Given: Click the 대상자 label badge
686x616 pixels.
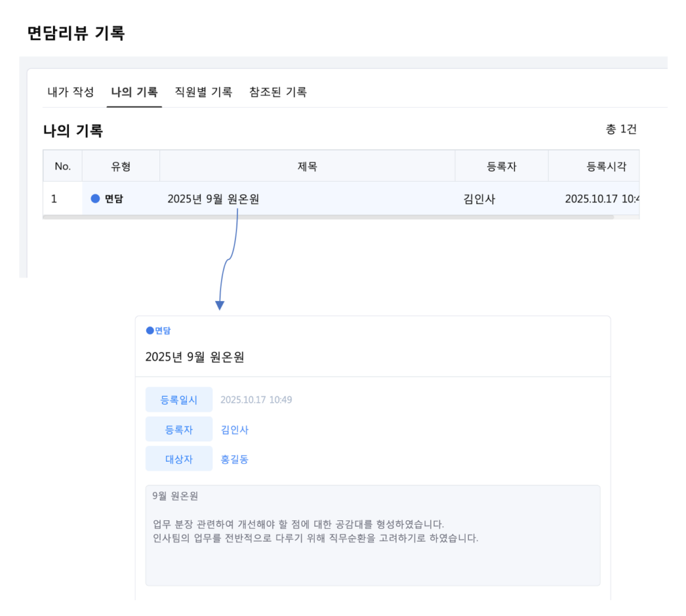Looking at the screenshot, I should 179,459.
